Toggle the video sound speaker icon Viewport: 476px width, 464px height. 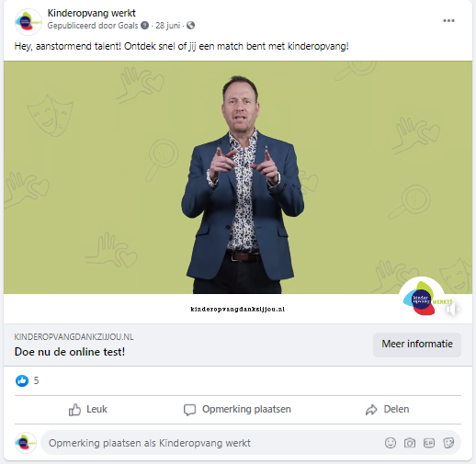pos(451,310)
